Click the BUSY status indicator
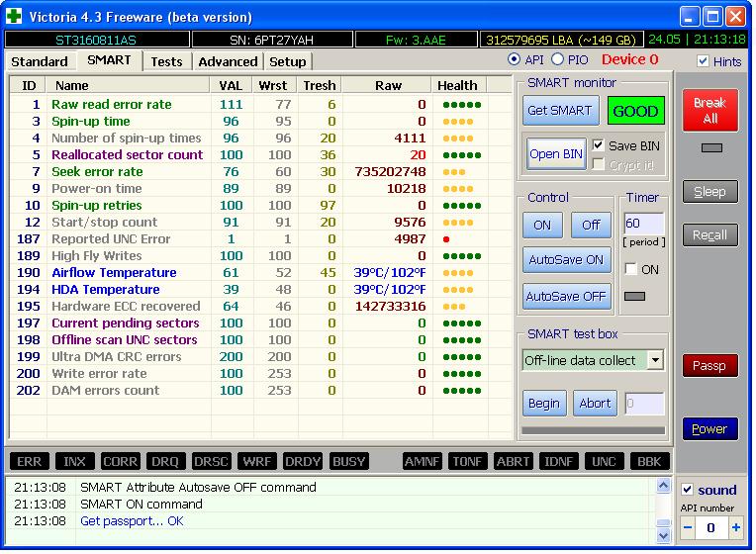Screen dimensions: 756x554 click(x=348, y=461)
